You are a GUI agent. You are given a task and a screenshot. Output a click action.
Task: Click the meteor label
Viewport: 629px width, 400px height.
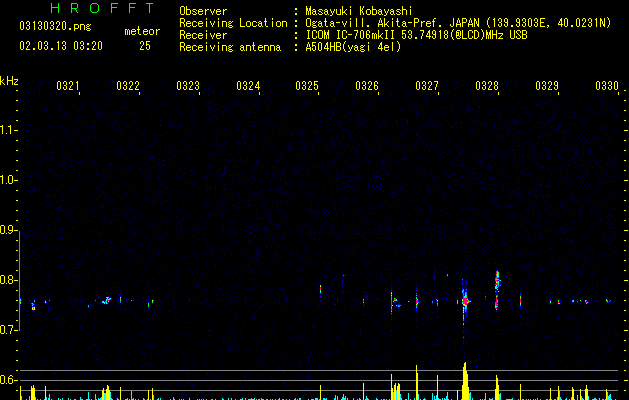point(142,31)
